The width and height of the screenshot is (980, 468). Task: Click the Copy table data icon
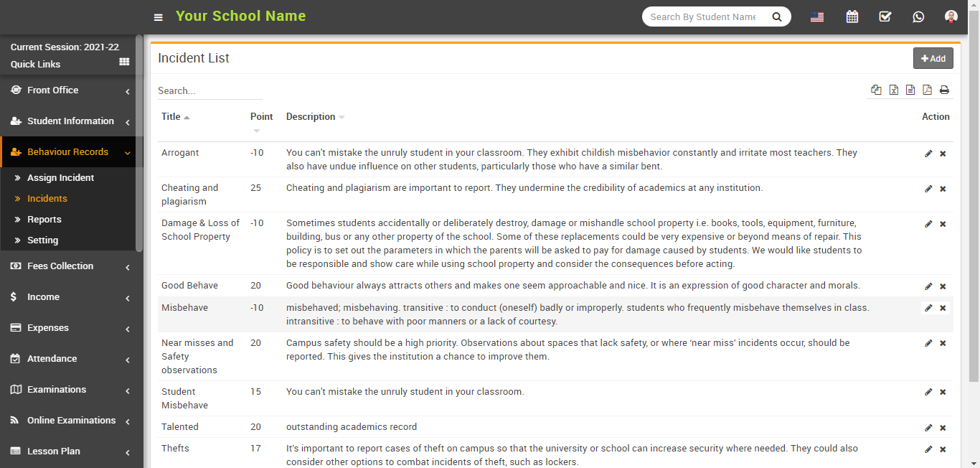pyautogui.click(x=876, y=90)
